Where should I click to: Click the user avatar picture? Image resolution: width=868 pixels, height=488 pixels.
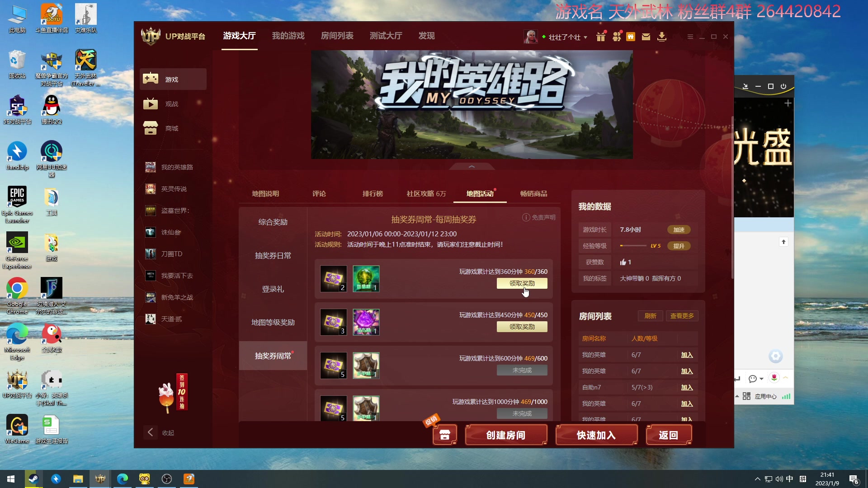(531, 37)
